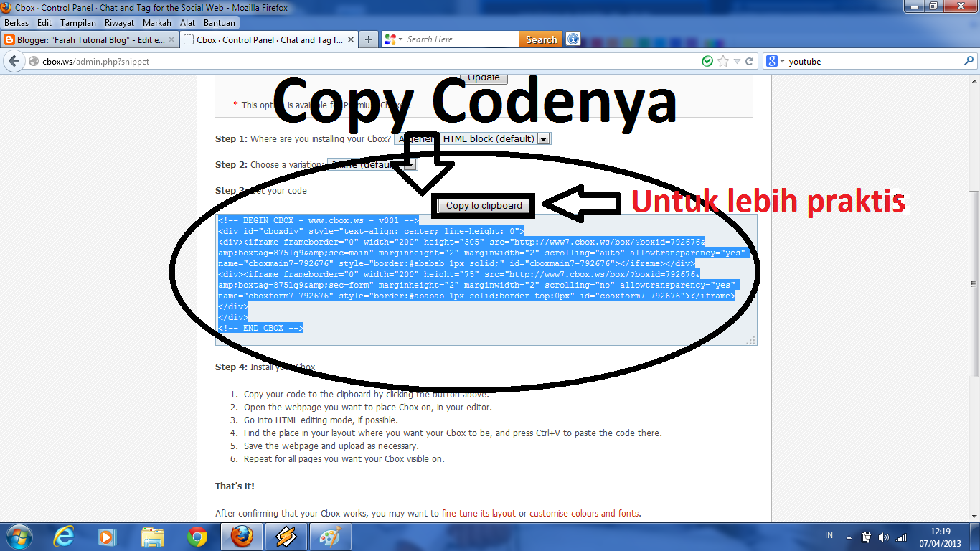This screenshot has height=551, width=980.
Task: Open Windows Explorer folder on taskbar
Action: 152,536
